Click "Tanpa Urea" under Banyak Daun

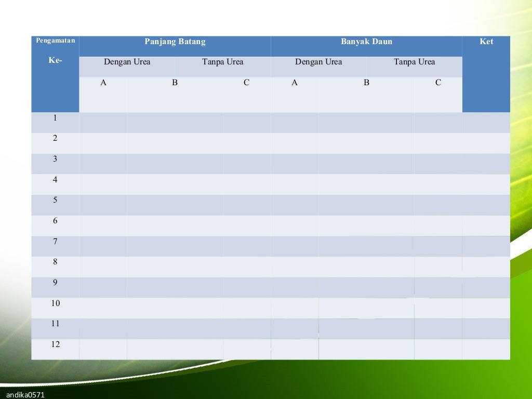(x=414, y=62)
